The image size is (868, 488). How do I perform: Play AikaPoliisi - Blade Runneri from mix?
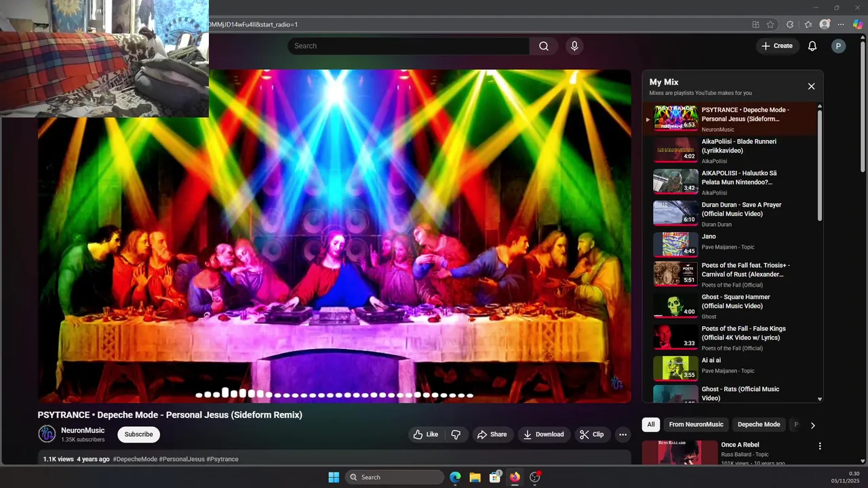pyautogui.click(x=730, y=150)
